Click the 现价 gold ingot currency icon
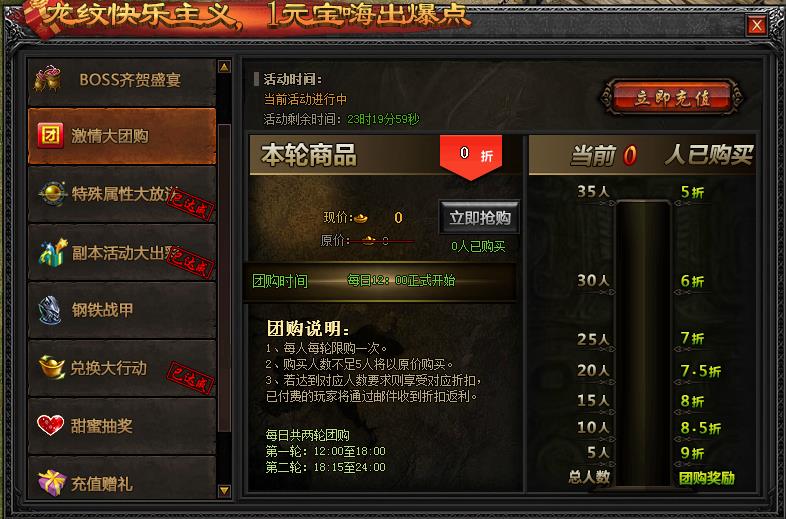The width and height of the screenshot is (786, 519). pos(361,218)
